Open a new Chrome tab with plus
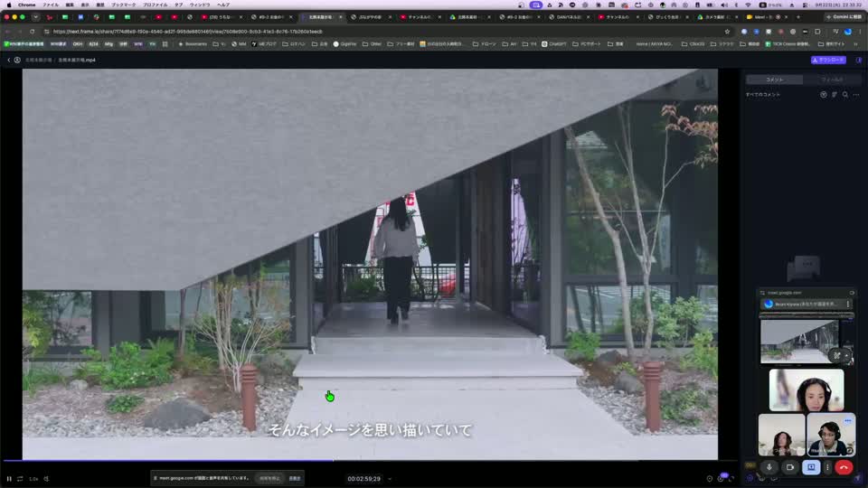 coord(797,16)
